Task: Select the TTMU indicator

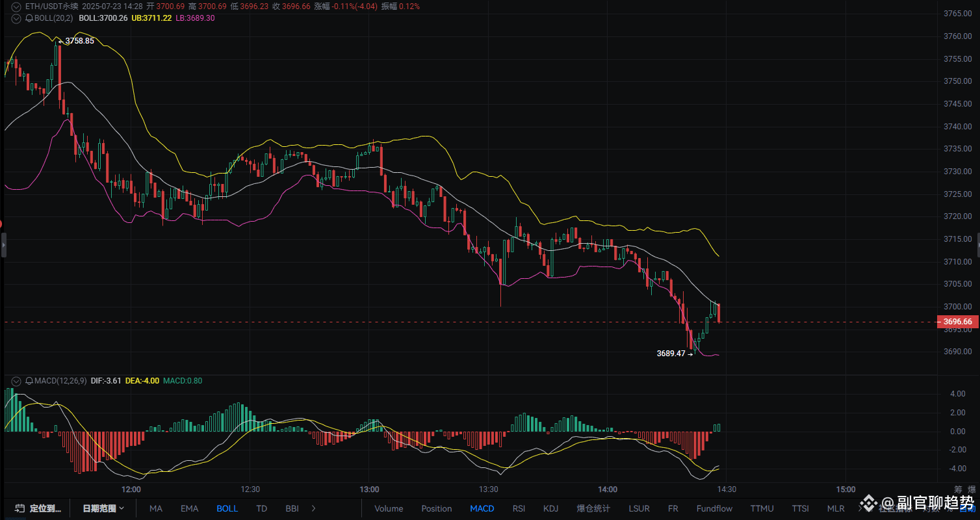Action: coord(762,508)
